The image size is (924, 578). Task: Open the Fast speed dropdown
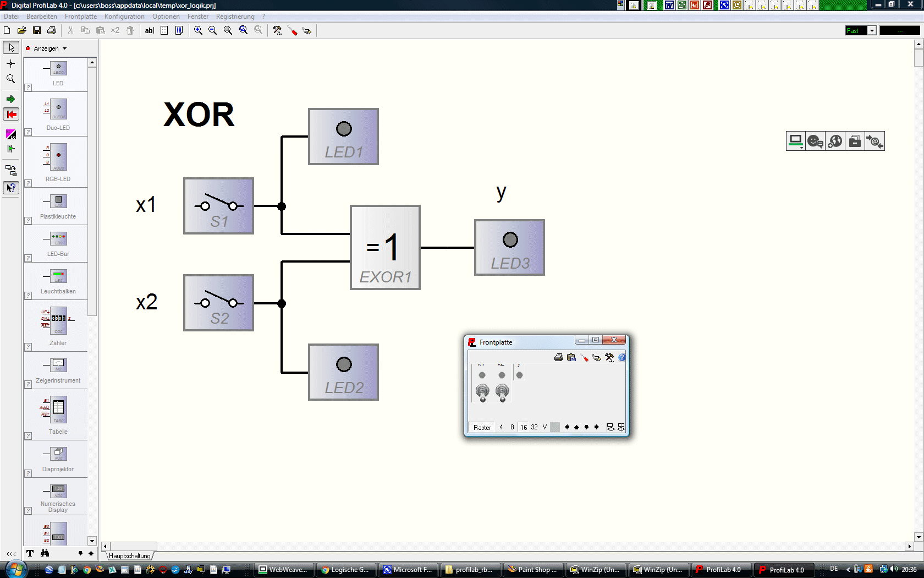tap(872, 30)
